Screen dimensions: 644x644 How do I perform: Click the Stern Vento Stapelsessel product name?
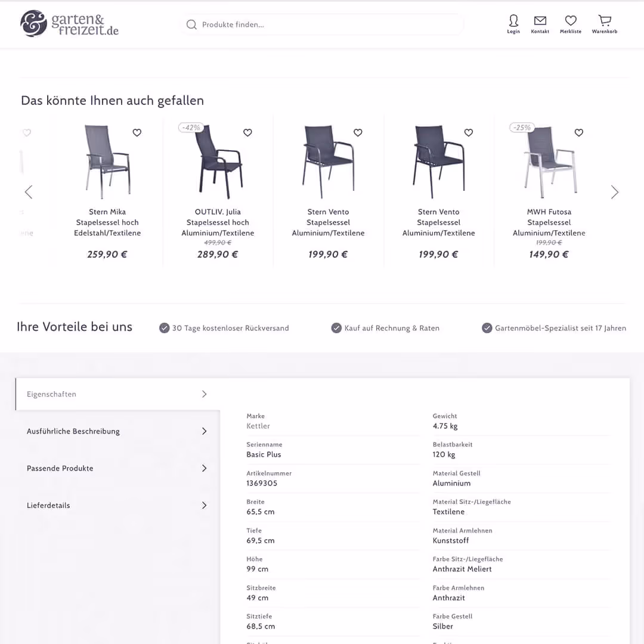tap(328, 222)
